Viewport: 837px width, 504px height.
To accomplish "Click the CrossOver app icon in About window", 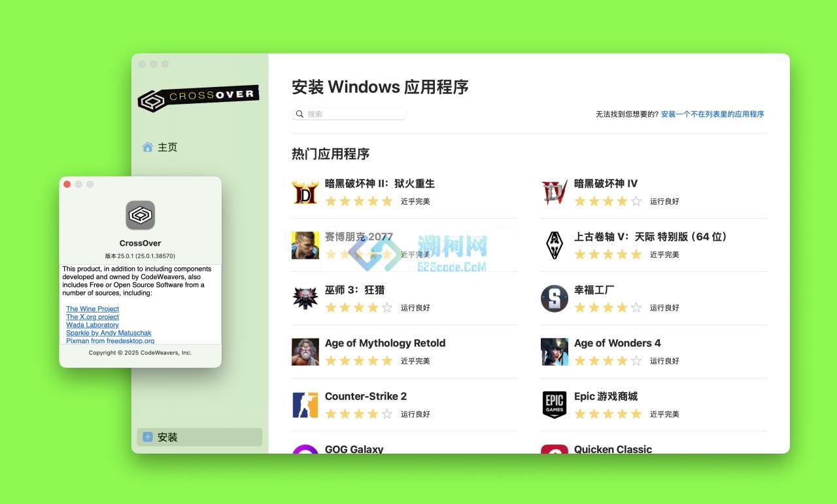I will [141, 215].
